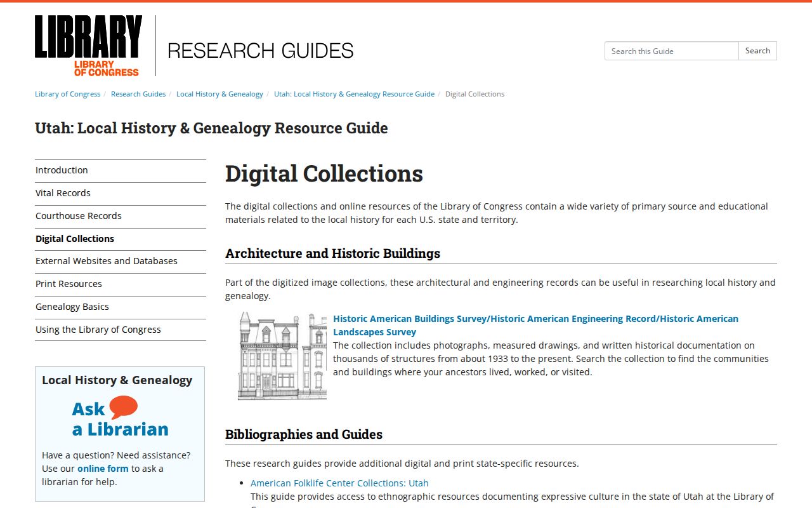Click the Utah Resource Guide page title

click(x=211, y=128)
